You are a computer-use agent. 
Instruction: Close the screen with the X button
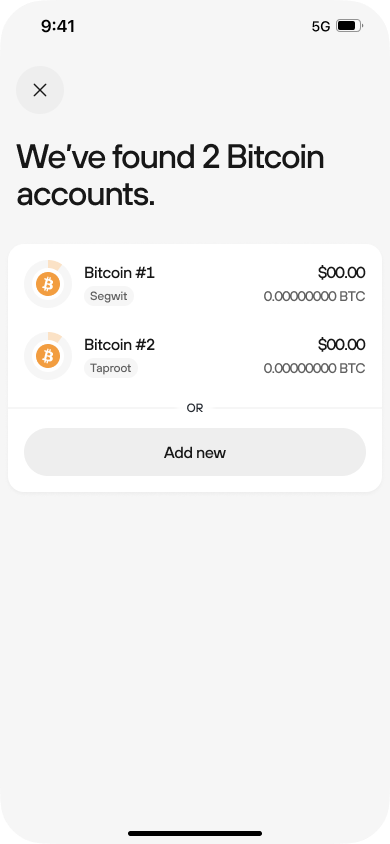(40, 90)
